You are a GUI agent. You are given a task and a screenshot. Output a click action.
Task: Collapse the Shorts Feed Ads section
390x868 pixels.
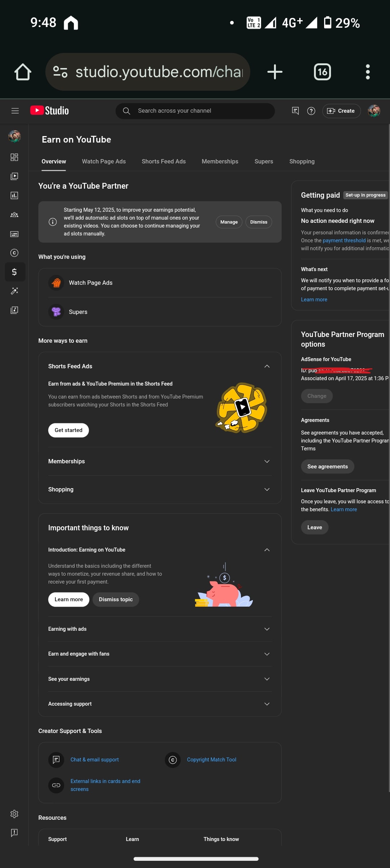click(x=267, y=366)
